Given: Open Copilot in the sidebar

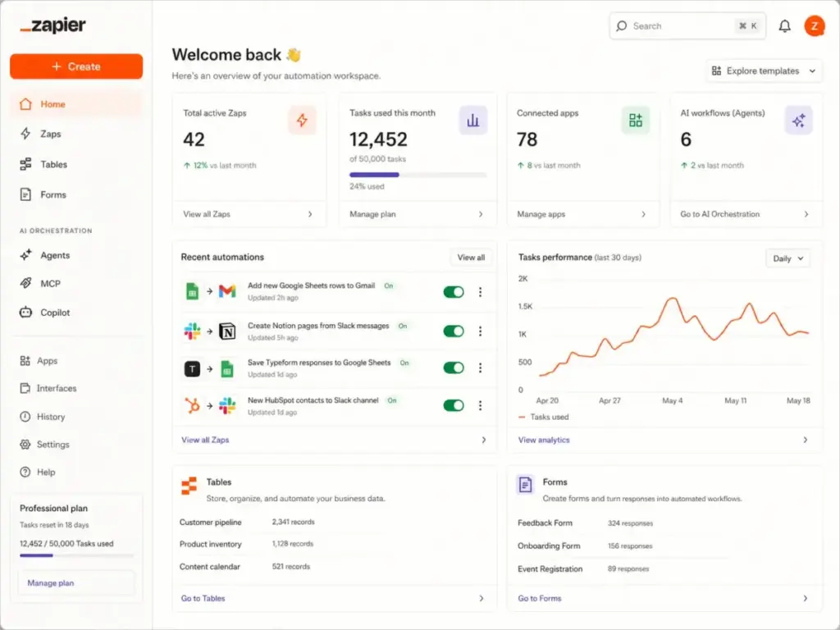Looking at the screenshot, I should click(x=76, y=313).
